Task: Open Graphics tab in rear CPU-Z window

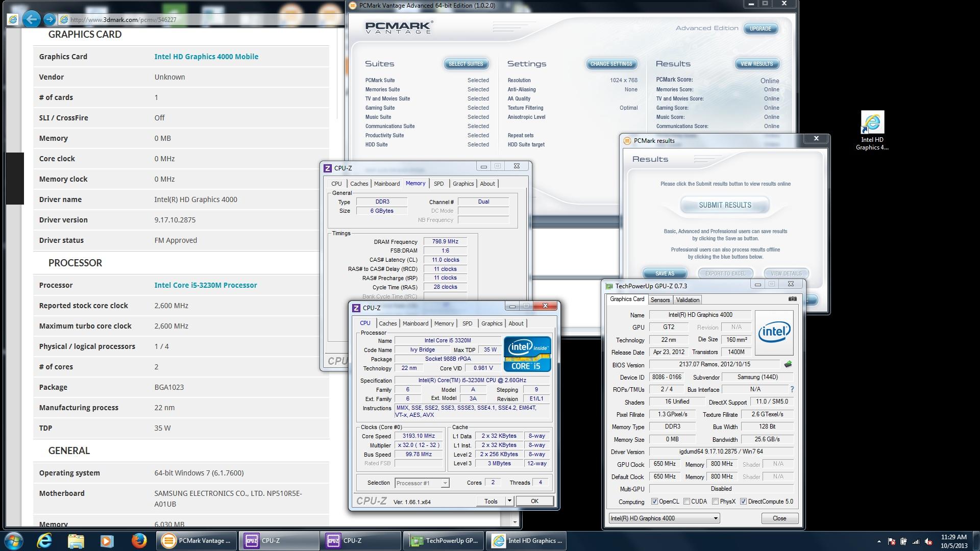Action: click(463, 184)
